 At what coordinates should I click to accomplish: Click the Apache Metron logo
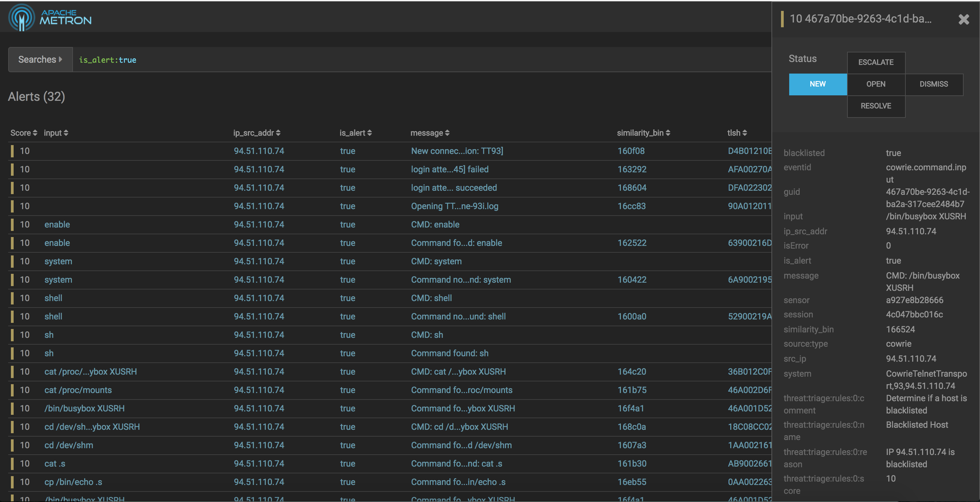click(50, 17)
